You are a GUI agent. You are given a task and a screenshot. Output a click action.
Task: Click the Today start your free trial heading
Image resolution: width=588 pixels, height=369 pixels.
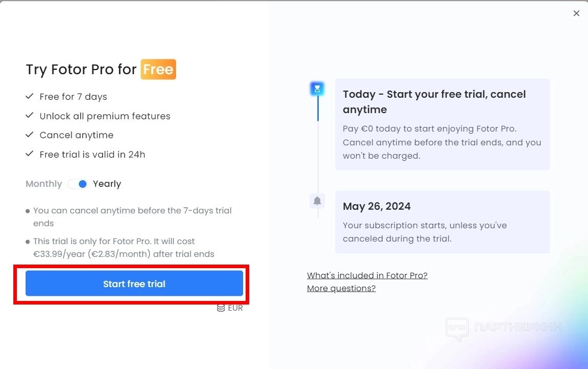pos(434,102)
